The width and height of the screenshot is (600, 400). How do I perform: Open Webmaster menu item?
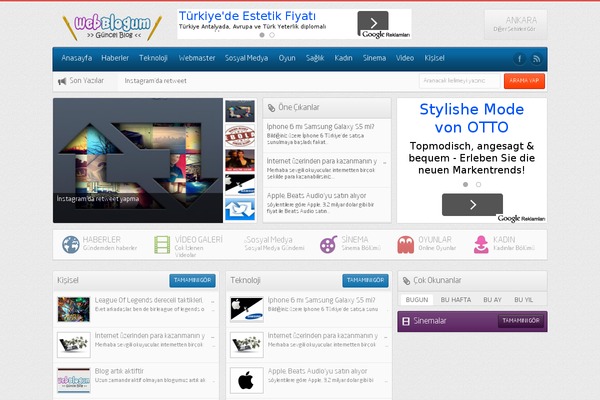197,58
